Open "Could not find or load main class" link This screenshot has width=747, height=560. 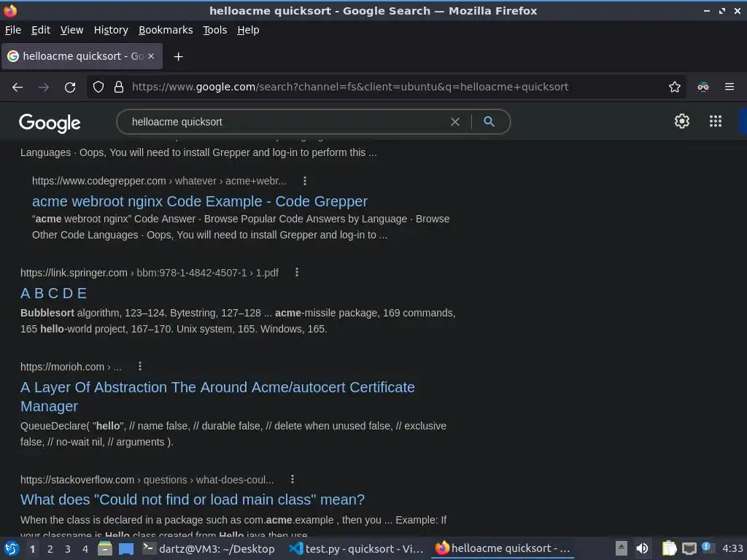pos(193,499)
